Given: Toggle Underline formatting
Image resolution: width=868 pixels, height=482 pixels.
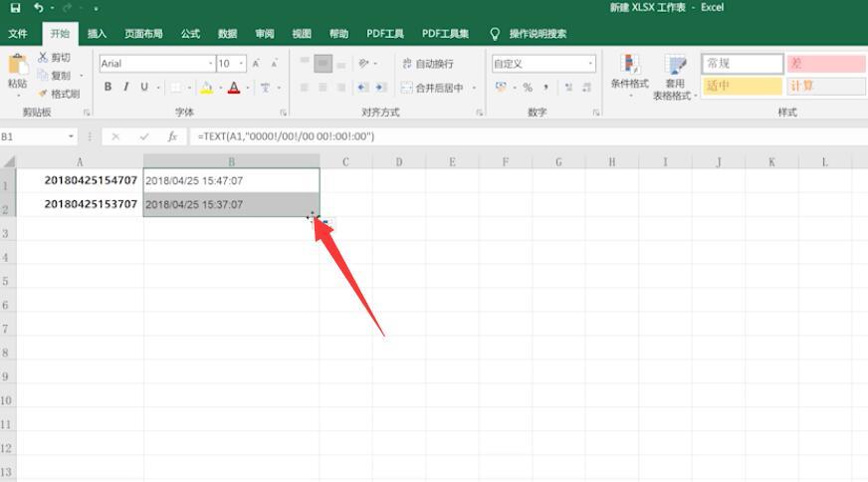Looking at the screenshot, I should point(144,87).
